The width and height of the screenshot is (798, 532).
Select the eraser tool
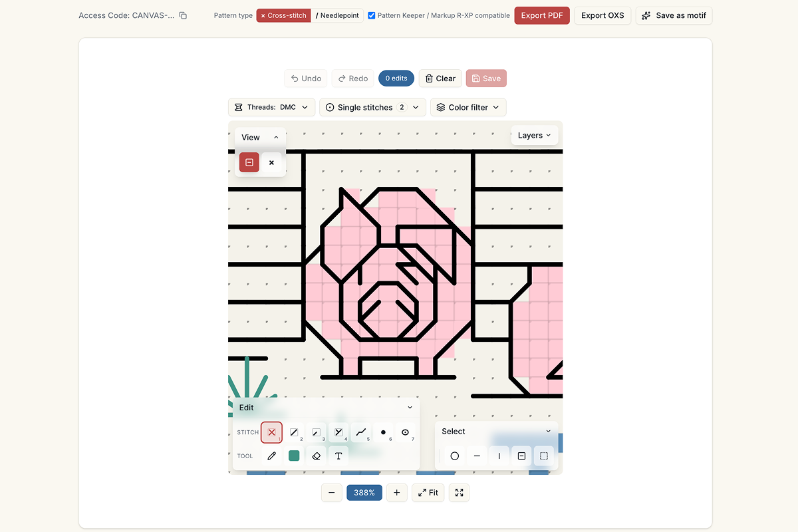(x=316, y=456)
